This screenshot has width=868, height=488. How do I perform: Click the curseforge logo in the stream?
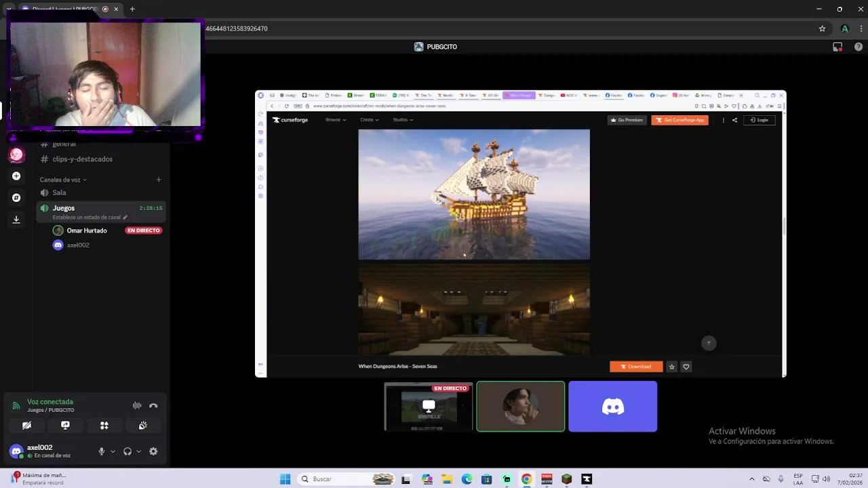tap(290, 120)
